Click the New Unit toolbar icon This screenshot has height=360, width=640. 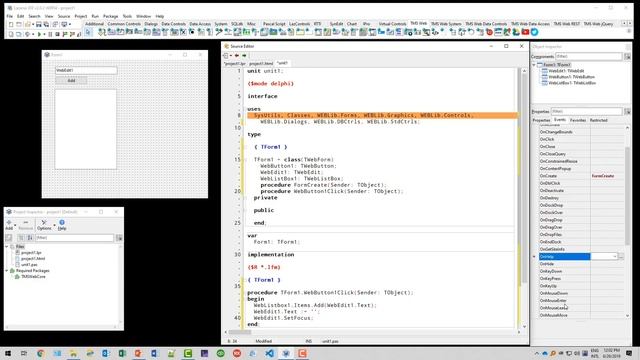pyautogui.click(x=11, y=24)
